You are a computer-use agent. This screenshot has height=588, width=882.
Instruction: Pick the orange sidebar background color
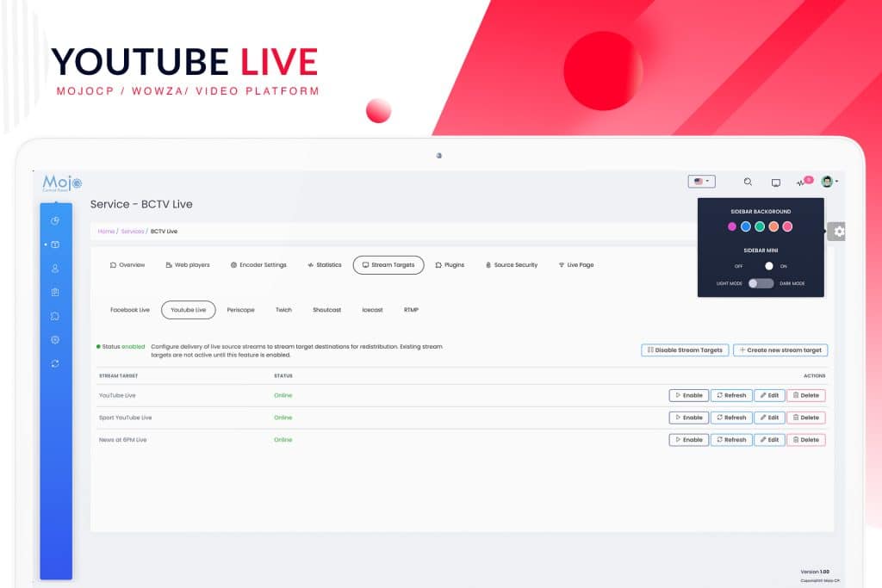click(774, 226)
